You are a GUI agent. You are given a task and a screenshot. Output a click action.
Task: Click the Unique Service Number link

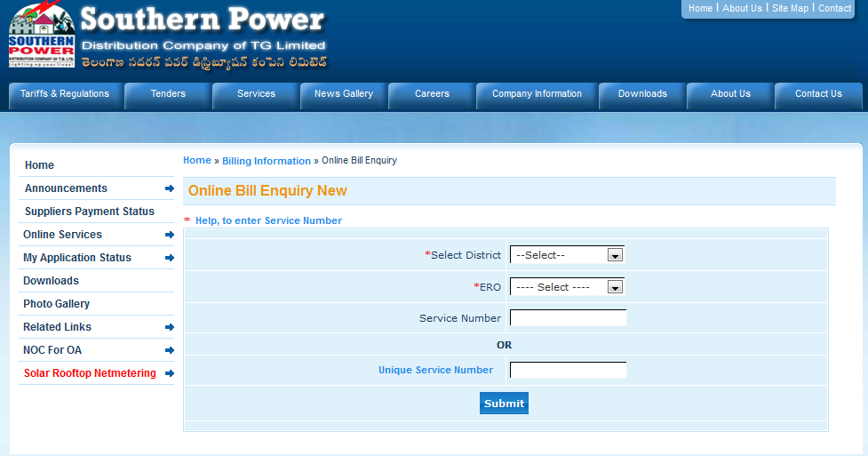pyautogui.click(x=435, y=370)
